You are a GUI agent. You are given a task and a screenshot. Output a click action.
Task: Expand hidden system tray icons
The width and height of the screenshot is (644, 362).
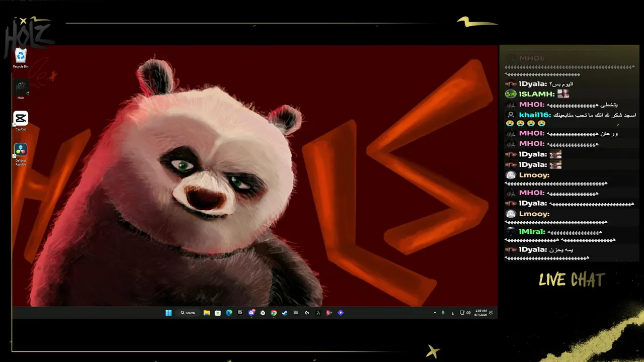[435, 313]
